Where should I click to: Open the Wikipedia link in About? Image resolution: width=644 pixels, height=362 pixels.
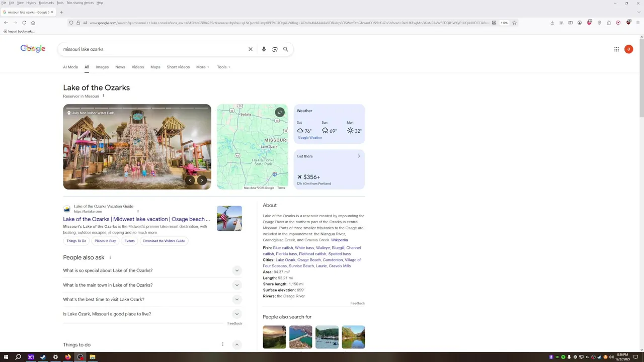pos(339,240)
